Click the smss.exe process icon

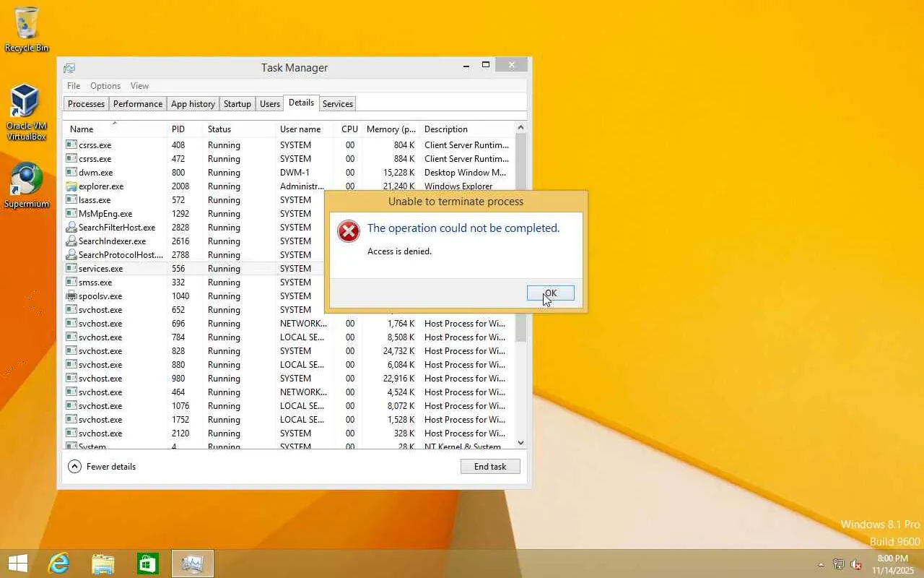[x=71, y=282]
